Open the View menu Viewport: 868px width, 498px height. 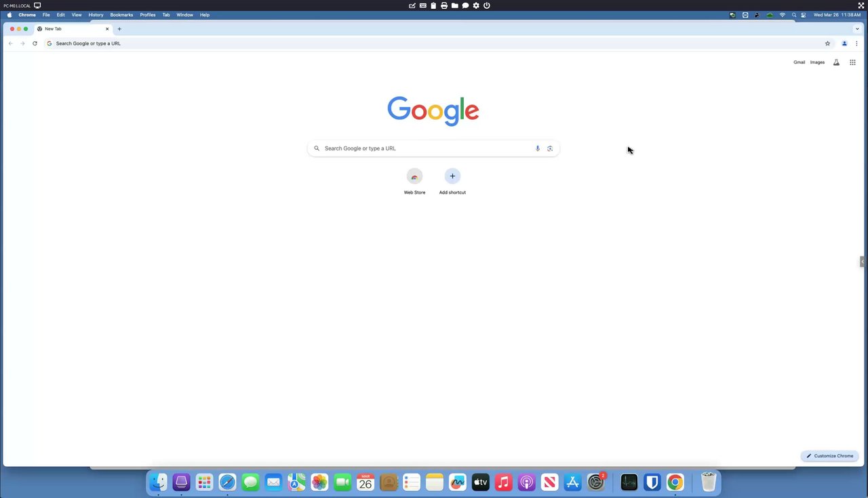pos(77,15)
